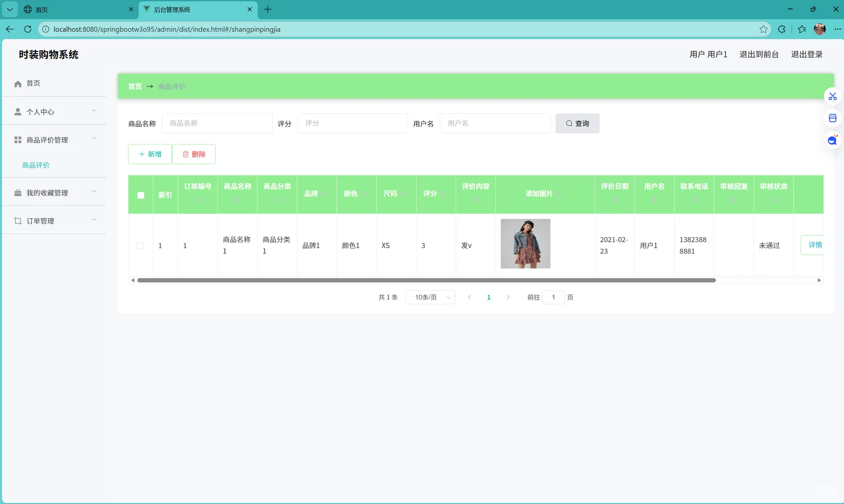The height and width of the screenshot is (504, 844).
Task: Select 商品评价 submenu item
Action: tap(36, 165)
